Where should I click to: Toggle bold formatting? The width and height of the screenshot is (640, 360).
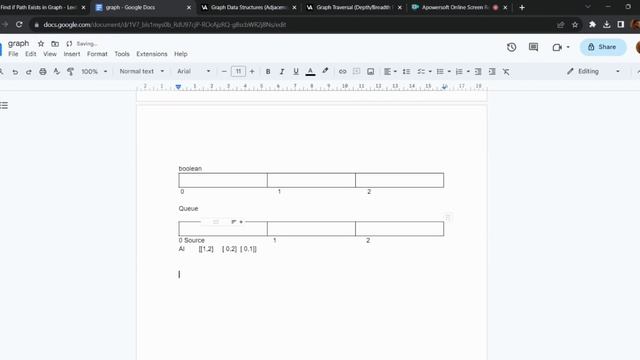(268, 71)
